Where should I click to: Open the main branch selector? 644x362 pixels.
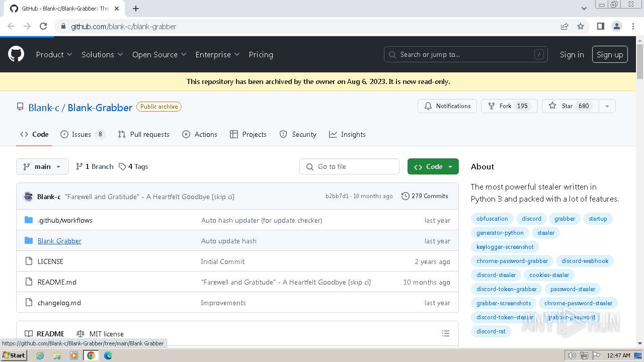[x=42, y=166]
